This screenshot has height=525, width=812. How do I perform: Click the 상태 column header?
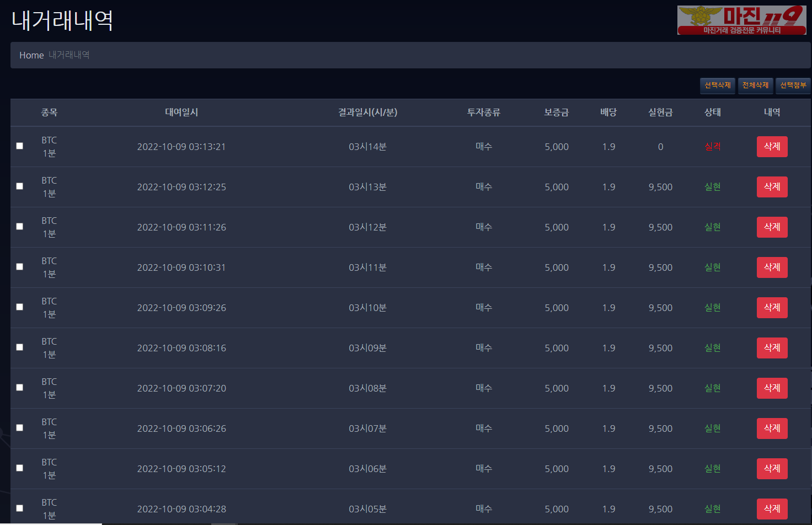tap(713, 113)
